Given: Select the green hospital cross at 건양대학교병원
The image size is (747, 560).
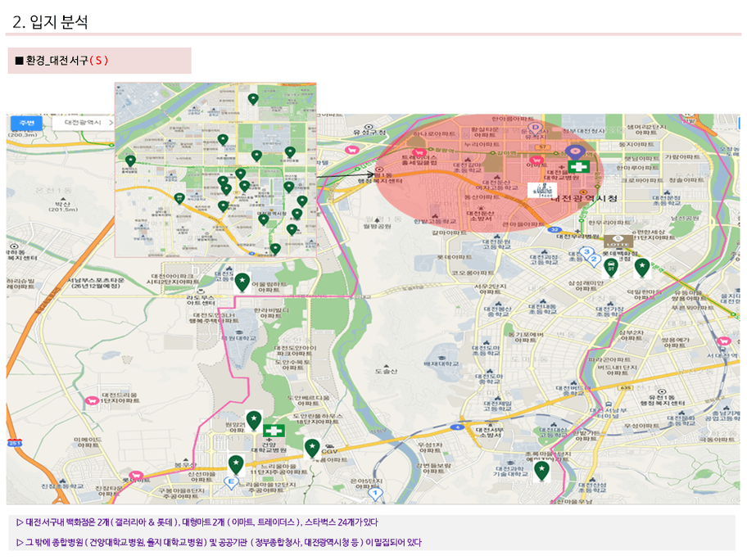Looking at the screenshot, I should 274,431.
